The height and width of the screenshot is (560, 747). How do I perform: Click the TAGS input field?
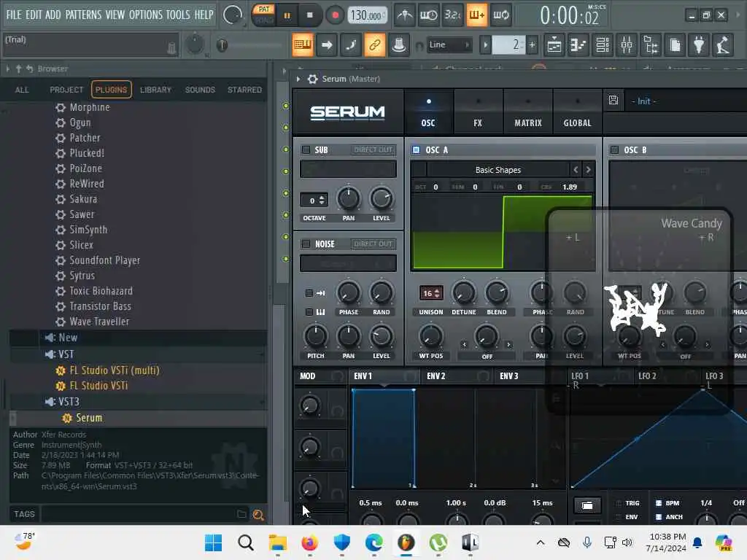pos(143,514)
